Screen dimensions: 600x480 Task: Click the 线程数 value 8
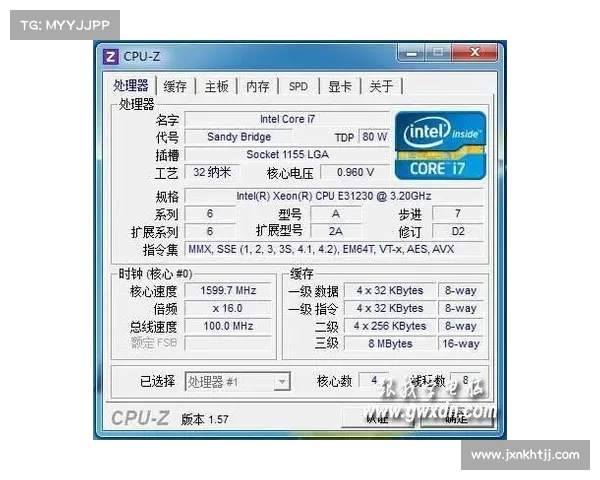[465, 380]
